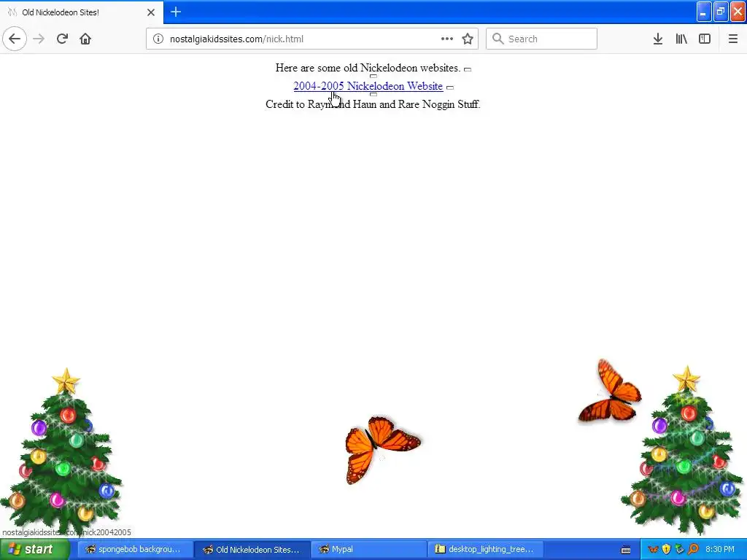Image resolution: width=747 pixels, height=560 pixels.
Task: Click 'Here are some old Nickelodeon websites' text
Action: 368,68
